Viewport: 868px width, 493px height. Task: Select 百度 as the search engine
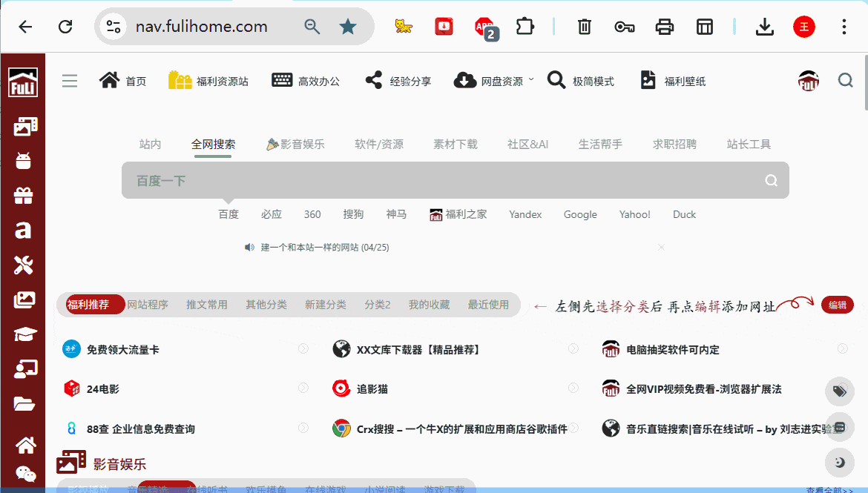(228, 214)
